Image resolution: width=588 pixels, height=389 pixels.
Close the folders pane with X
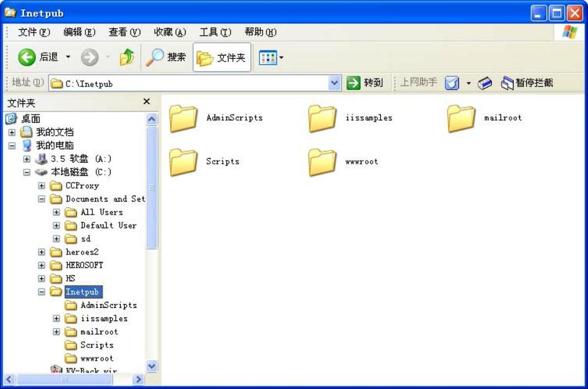click(x=147, y=102)
